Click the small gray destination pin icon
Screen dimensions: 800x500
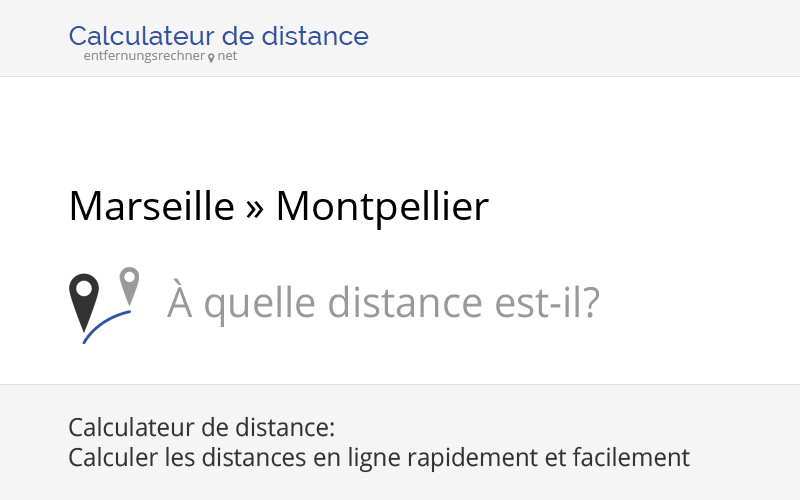(130, 286)
